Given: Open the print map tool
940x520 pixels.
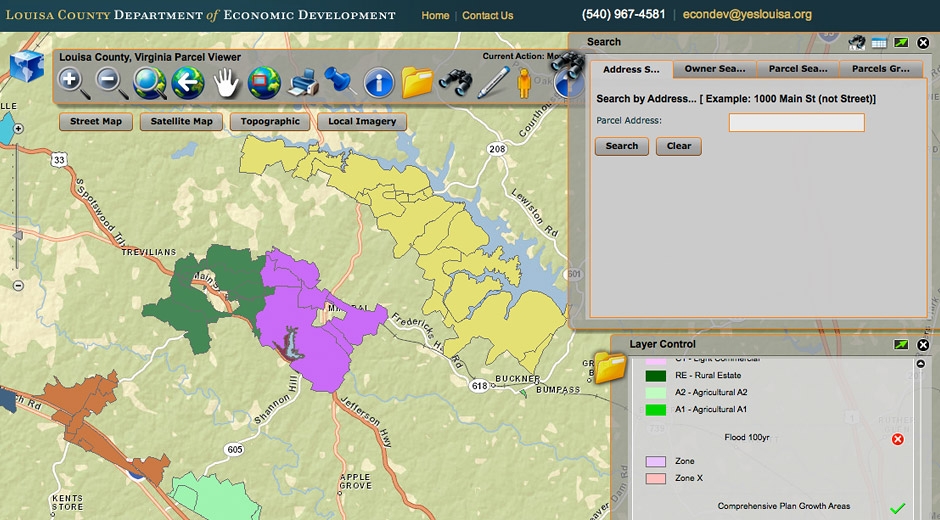Looking at the screenshot, I should (x=303, y=83).
